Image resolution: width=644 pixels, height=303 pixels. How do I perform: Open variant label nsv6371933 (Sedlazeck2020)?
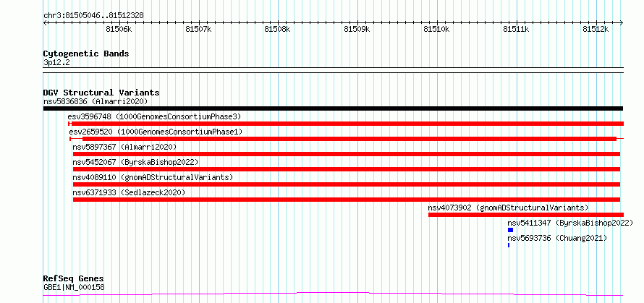click(129, 192)
